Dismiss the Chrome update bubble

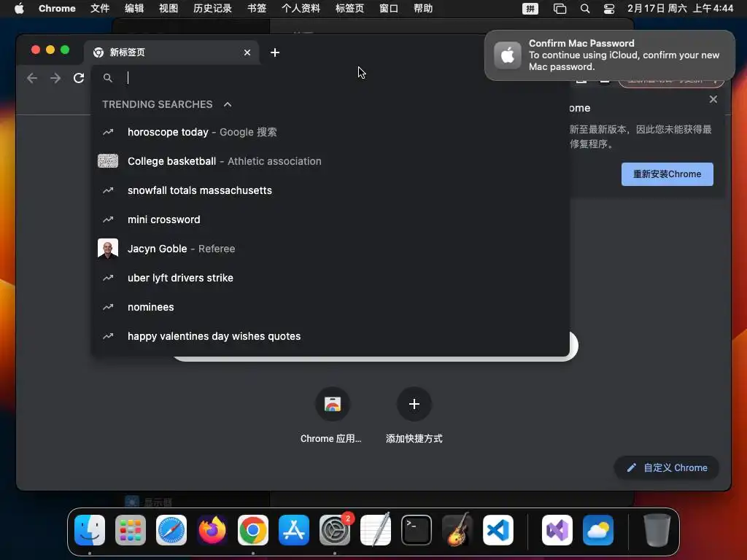[713, 99]
